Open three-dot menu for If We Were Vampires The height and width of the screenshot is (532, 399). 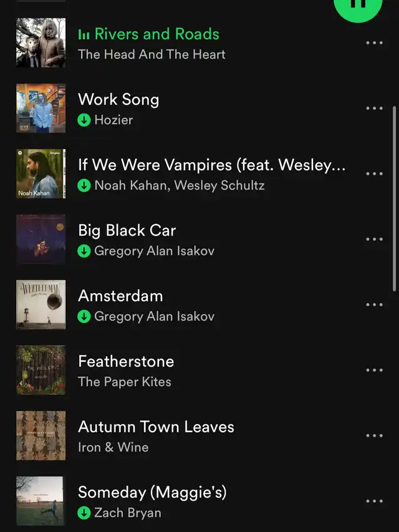[x=374, y=174]
